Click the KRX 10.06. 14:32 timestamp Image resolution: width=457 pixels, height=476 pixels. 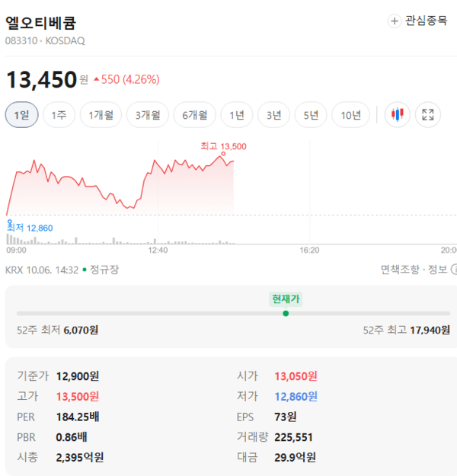coord(42,270)
